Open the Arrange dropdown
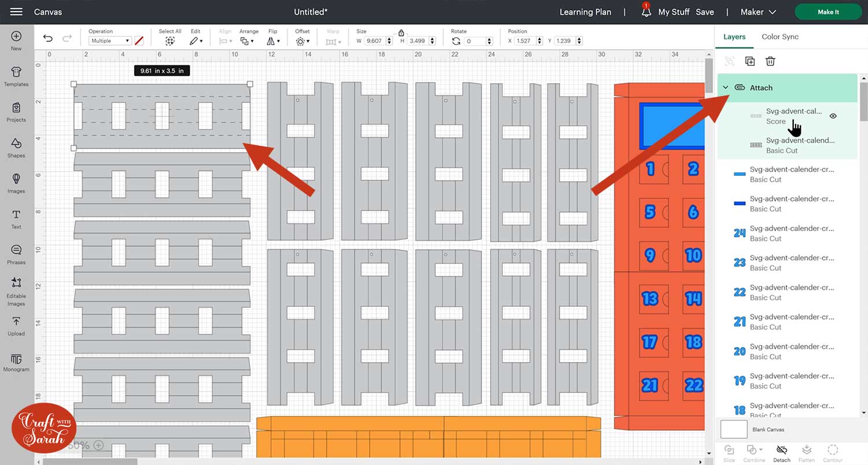This screenshot has height=465, width=868. [247, 41]
